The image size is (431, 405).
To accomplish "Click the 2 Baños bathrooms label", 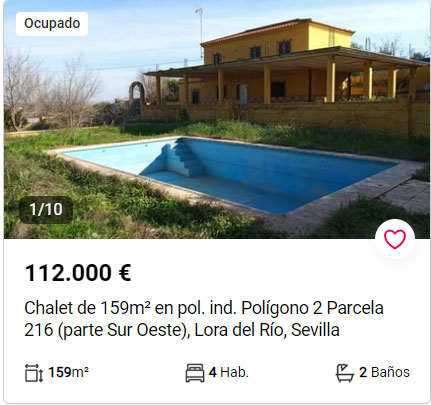I will (384, 372).
